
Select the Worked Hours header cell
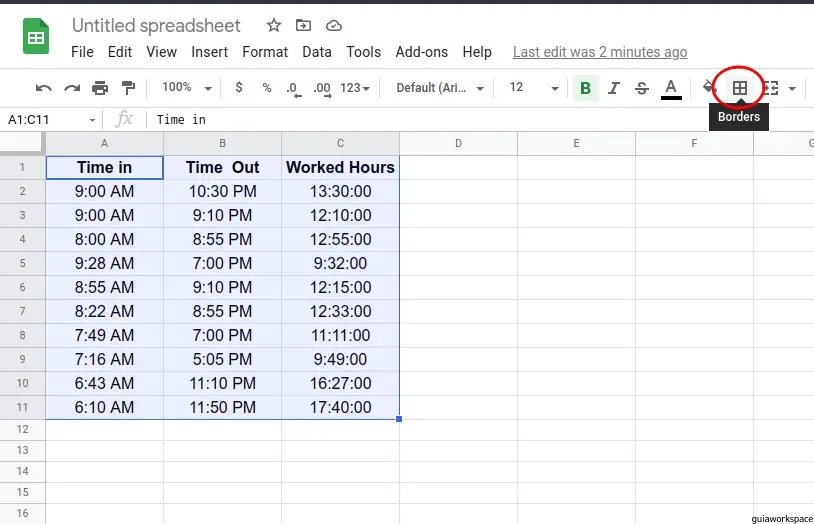(x=340, y=167)
